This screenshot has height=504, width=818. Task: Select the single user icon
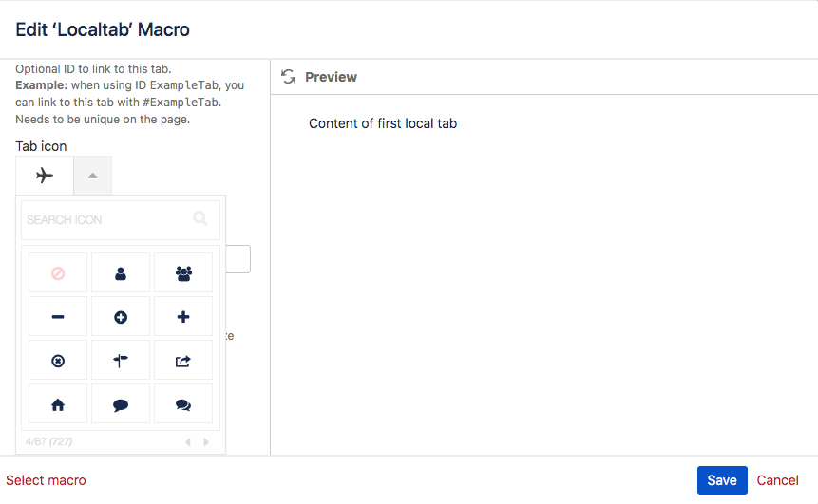(x=121, y=273)
